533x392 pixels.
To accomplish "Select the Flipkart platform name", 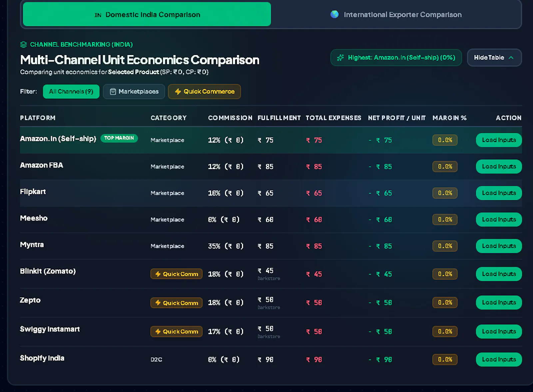I will (33, 192).
